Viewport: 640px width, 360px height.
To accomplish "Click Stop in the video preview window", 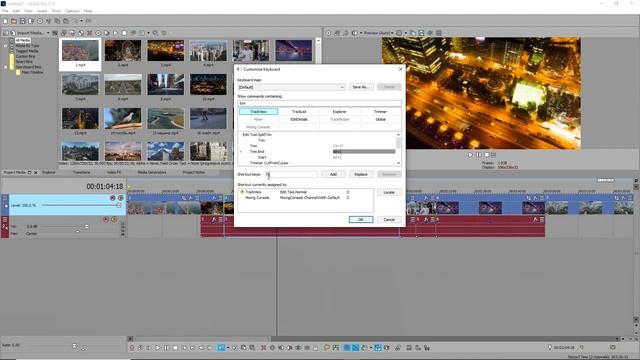I will click(x=486, y=155).
